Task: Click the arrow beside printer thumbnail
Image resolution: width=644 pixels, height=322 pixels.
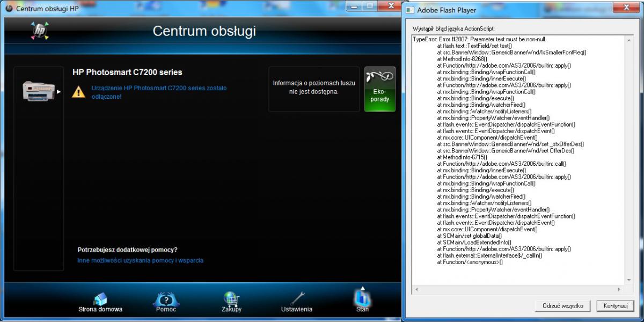Action: (59, 92)
